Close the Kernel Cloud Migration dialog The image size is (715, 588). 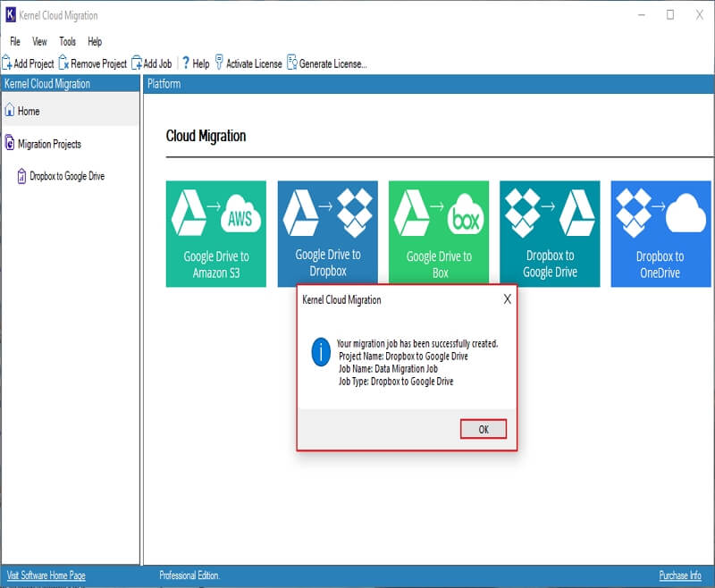(507, 299)
